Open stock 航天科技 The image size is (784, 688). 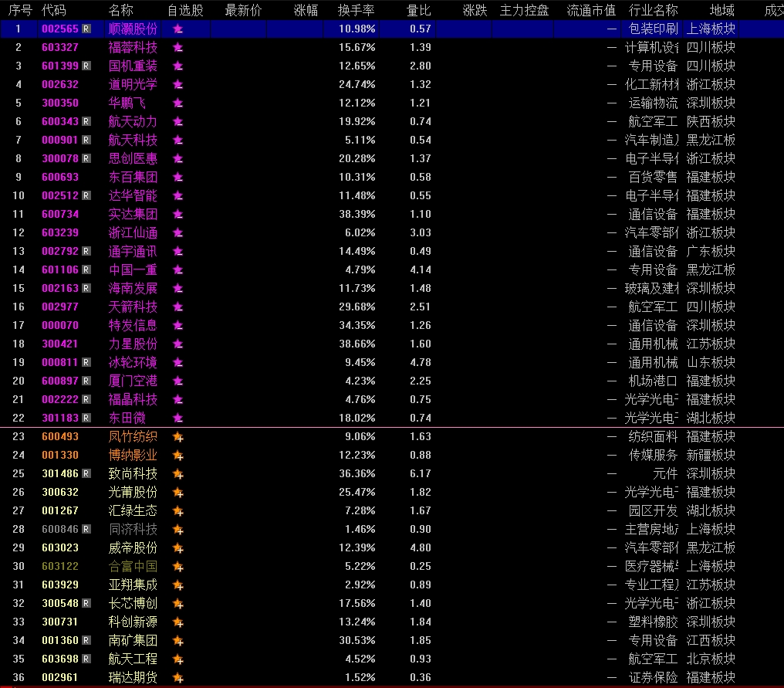133,140
